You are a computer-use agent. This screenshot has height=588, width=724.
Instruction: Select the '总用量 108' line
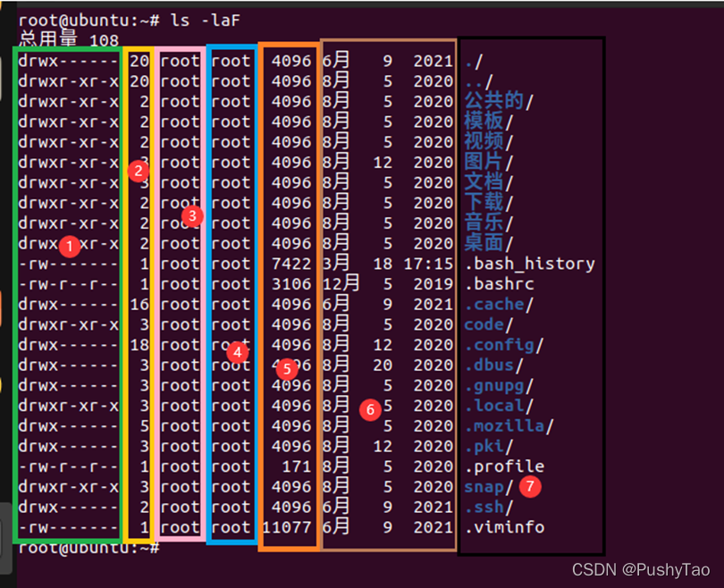(x=69, y=39)
